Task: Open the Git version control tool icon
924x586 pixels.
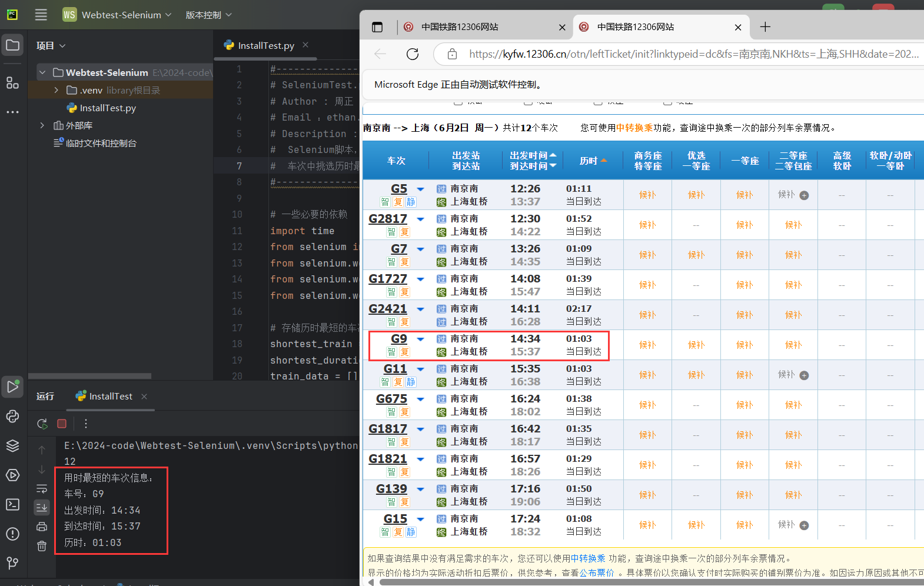Action: pyautogui.click(x=12, y=564)
